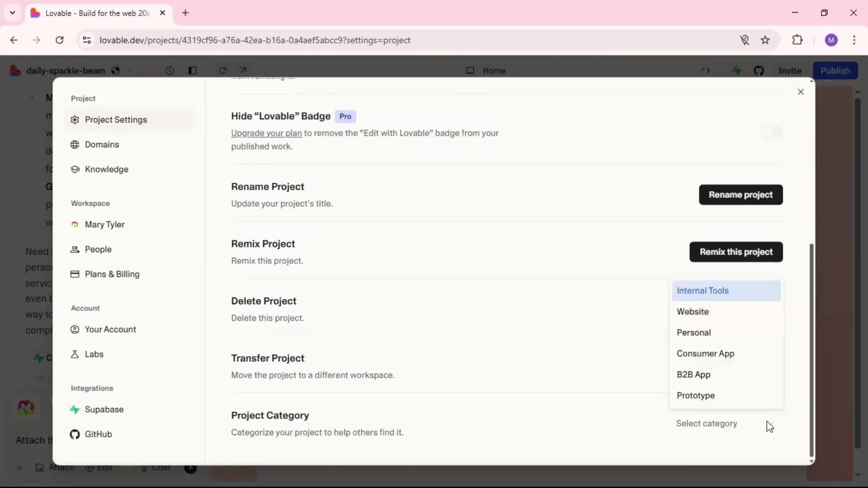Open Chrome extensions puzzle icon
This screenshot has width=868, height=488.
click(797, 40)
